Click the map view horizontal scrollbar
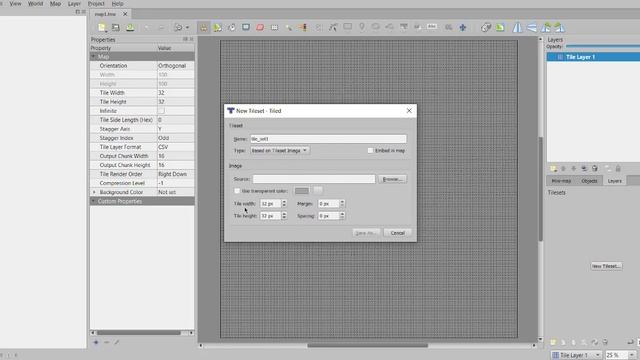This screenshot has height=360, width=640. coord(367,346)
